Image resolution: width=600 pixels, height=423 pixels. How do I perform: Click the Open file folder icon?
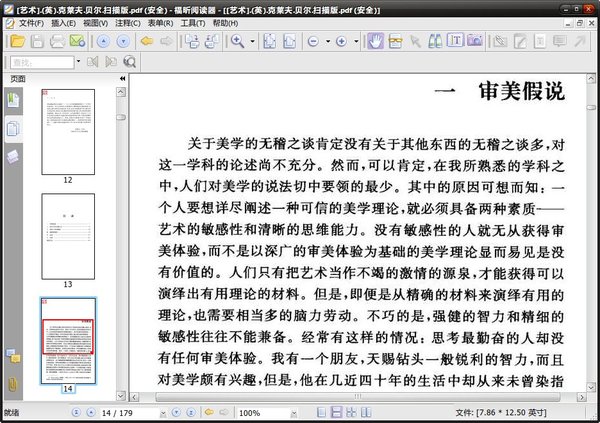pos(14,42)
